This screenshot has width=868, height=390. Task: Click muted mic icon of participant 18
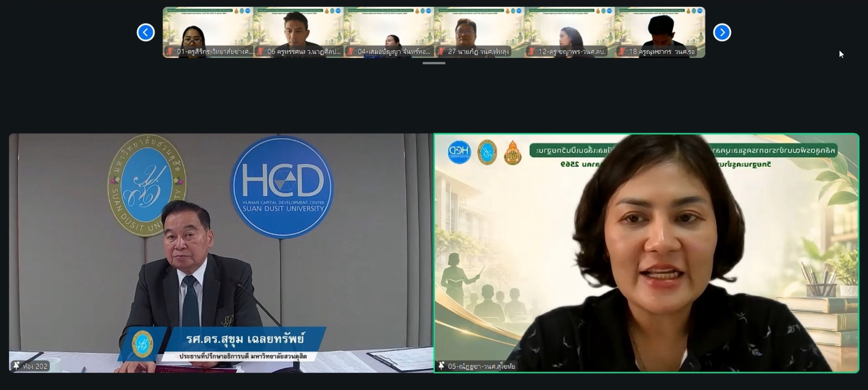coord(622,51)
